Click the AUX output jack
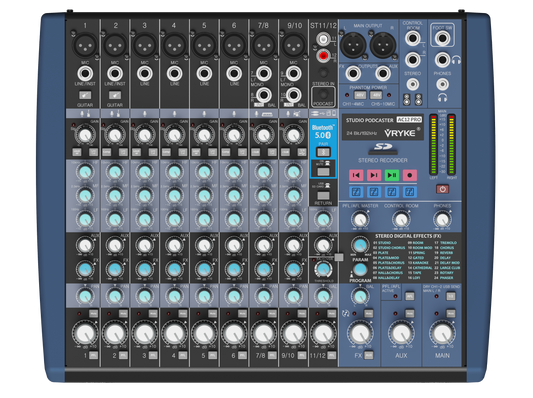The height and width of the screenshot is (398, 533). pyautogui.click(x=383, y=73)
